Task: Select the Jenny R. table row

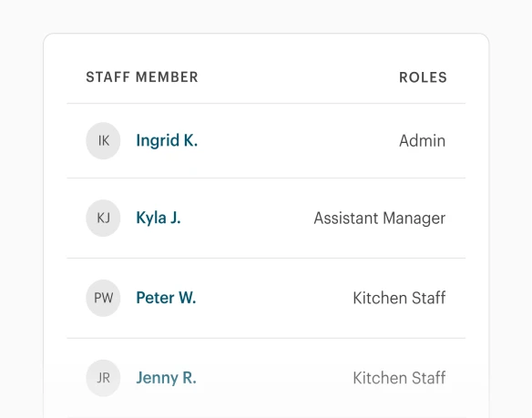Action: 266,378
